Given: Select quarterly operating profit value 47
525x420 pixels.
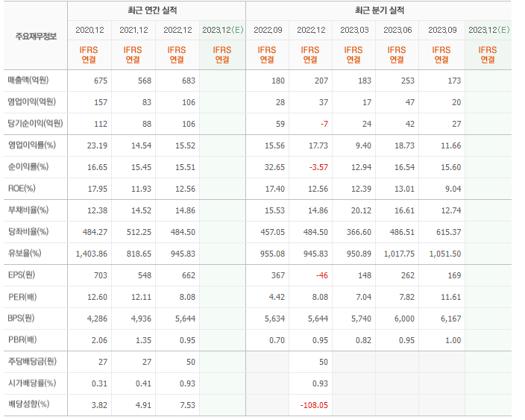Looking at the screenshot, I should 410,102.
